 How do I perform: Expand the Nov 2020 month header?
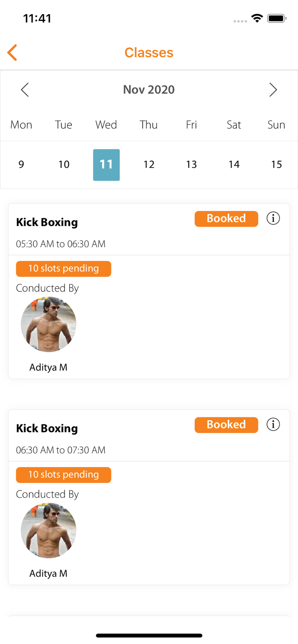click(149, 90)
